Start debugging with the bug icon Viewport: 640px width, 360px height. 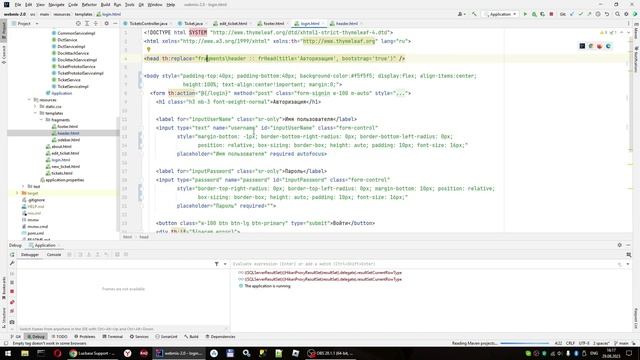534,14
